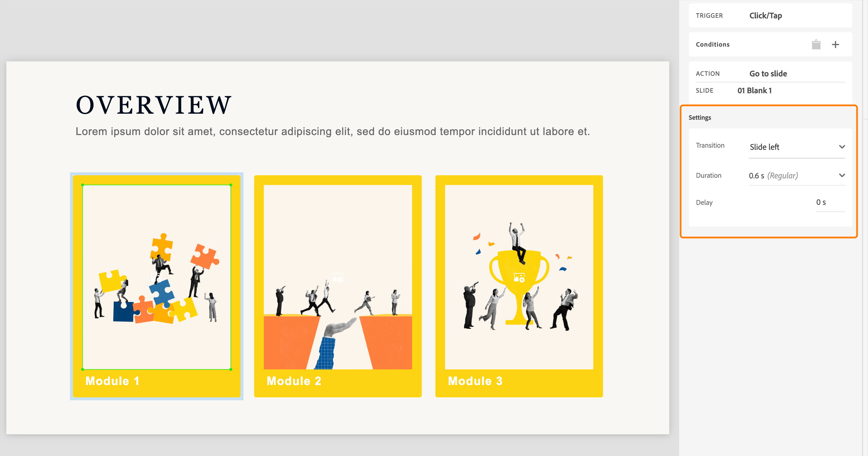Select the 01 Blank 1 slide target
This screenshot has width=868, height=456.
(754, 90)
